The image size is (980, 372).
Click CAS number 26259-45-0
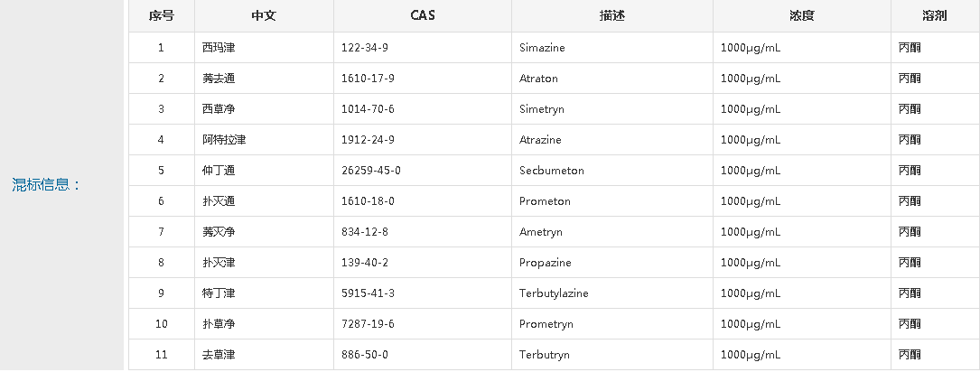tap(370, 170)
